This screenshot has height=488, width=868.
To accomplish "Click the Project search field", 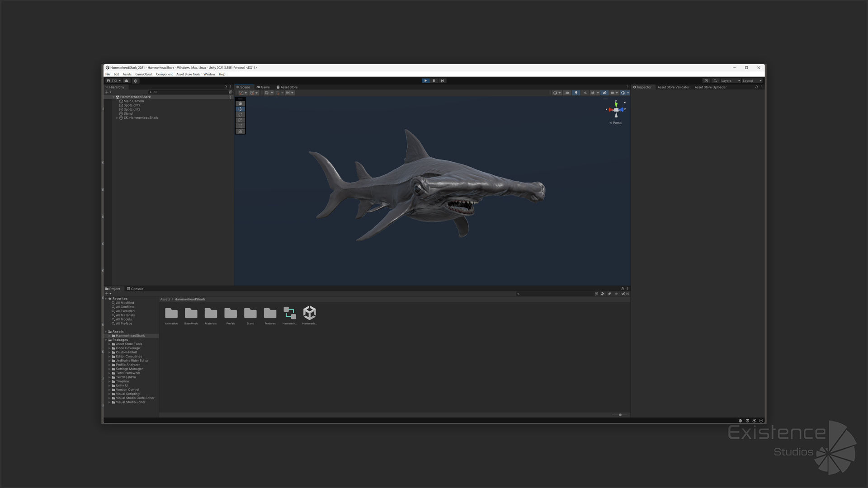I will 555,294.
